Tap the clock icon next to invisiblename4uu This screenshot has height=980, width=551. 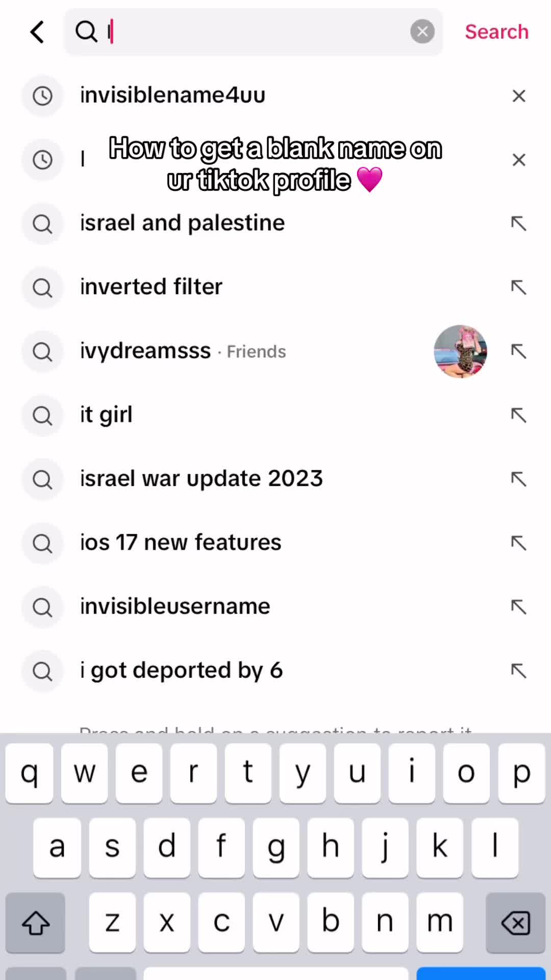coord(42,96)
